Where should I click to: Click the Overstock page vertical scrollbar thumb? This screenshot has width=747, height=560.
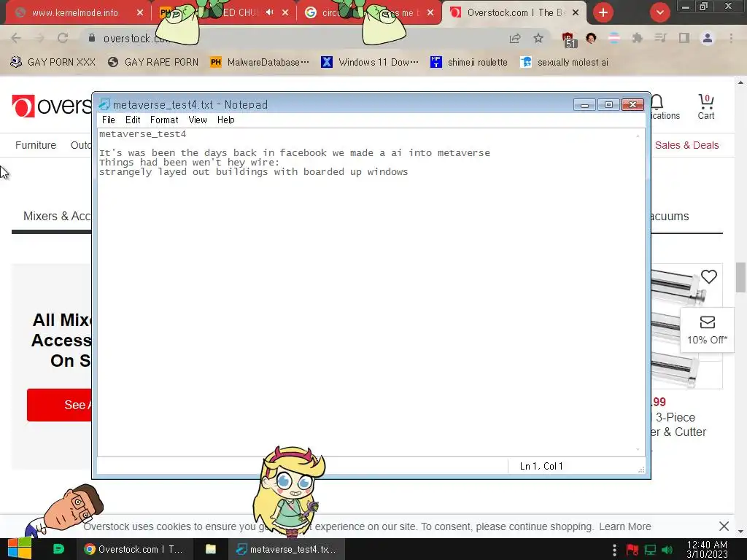pos(740,277)
